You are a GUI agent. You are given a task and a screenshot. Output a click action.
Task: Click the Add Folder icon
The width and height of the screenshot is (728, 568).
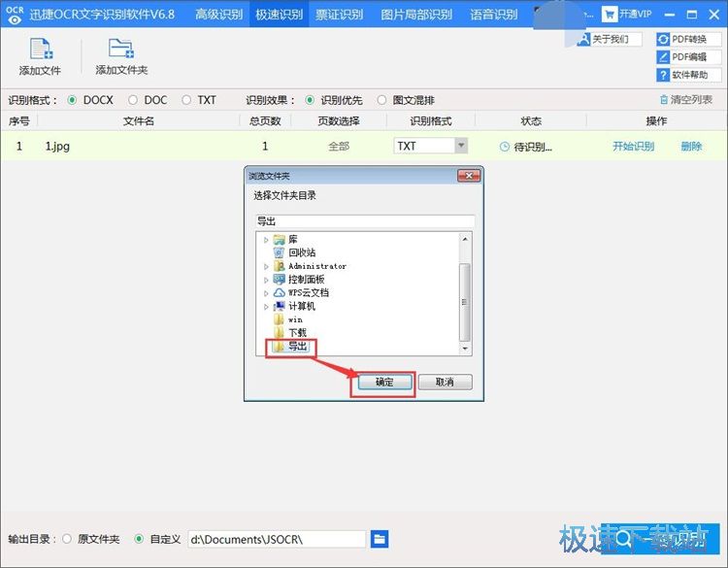tap(120, 49)
